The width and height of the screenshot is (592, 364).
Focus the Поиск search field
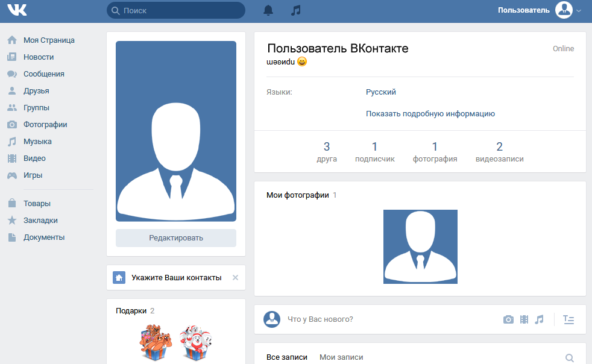(176, 10)
